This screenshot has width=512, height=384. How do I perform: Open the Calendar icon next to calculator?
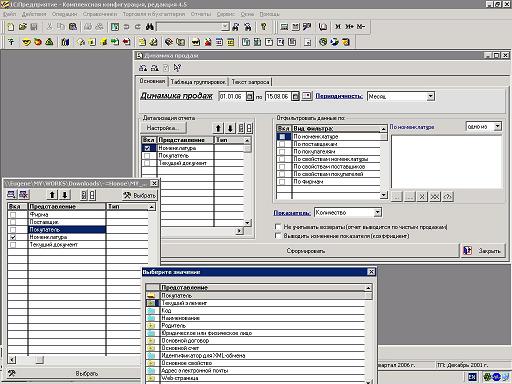295,27
